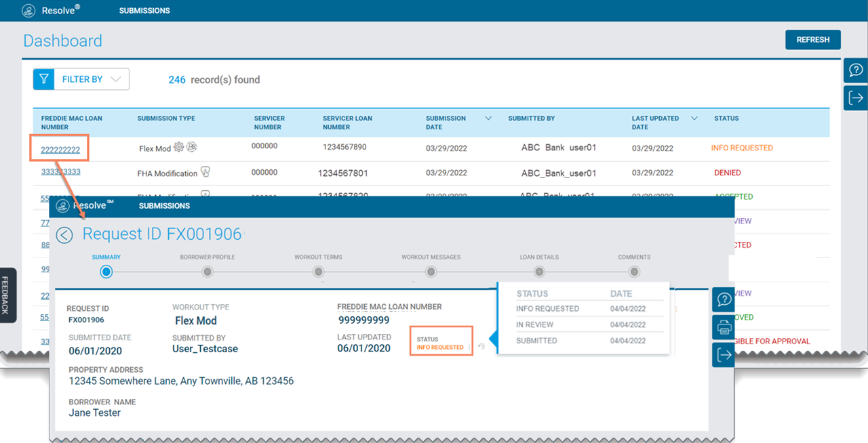The height and width of the screenshot is (443, 868).
Task: Open loan number 222222222 link
Action: coord(60,150)
